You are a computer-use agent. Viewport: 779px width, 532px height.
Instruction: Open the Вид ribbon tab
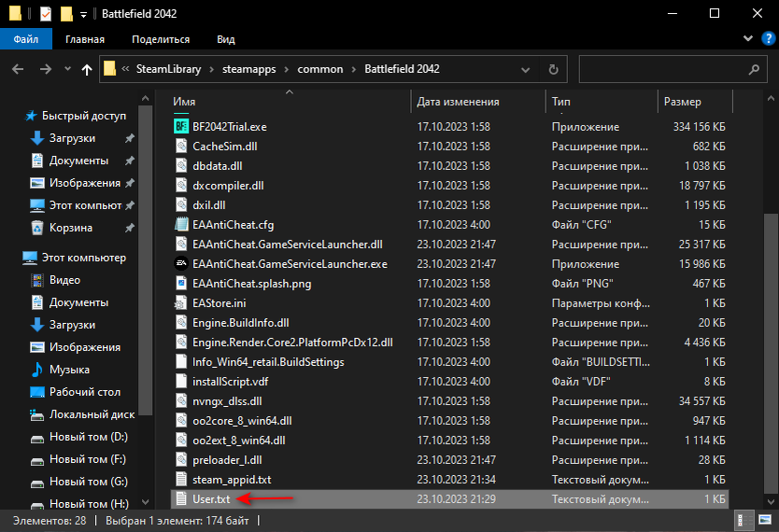(225, 39)
